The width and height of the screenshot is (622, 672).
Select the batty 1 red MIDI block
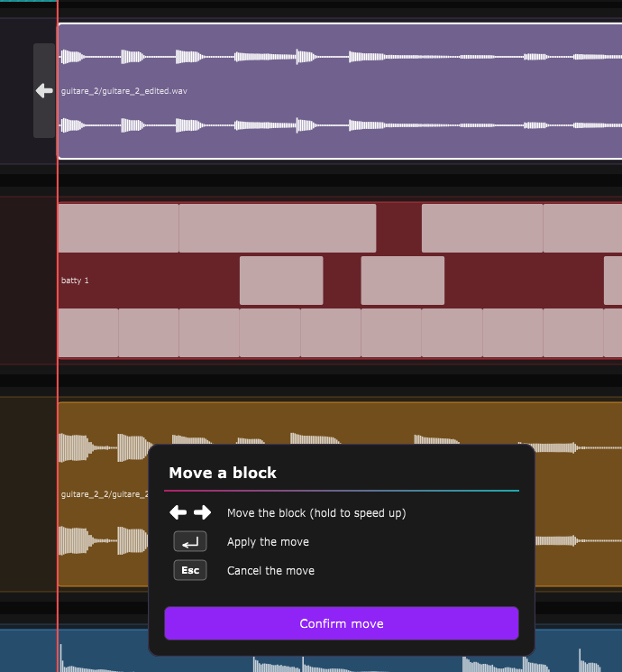pos(340,281)
